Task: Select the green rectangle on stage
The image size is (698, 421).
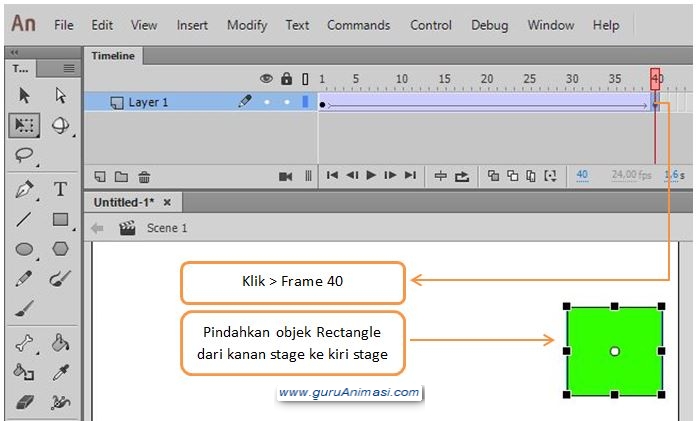Action: coord(614,351)
